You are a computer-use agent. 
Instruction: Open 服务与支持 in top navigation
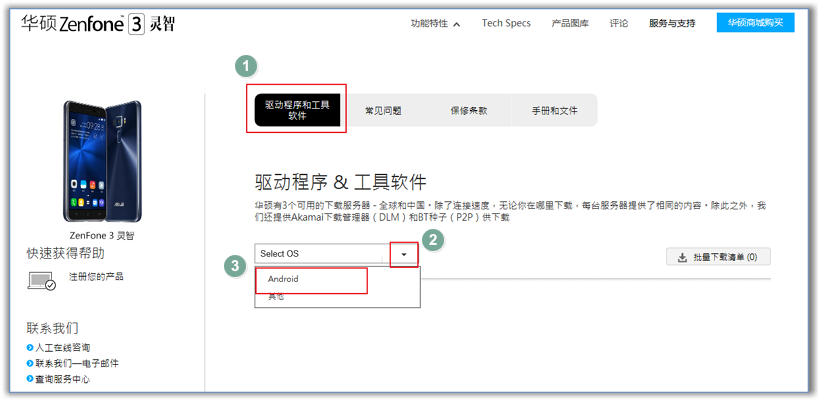pyautogui.click(x=672, y=23)
